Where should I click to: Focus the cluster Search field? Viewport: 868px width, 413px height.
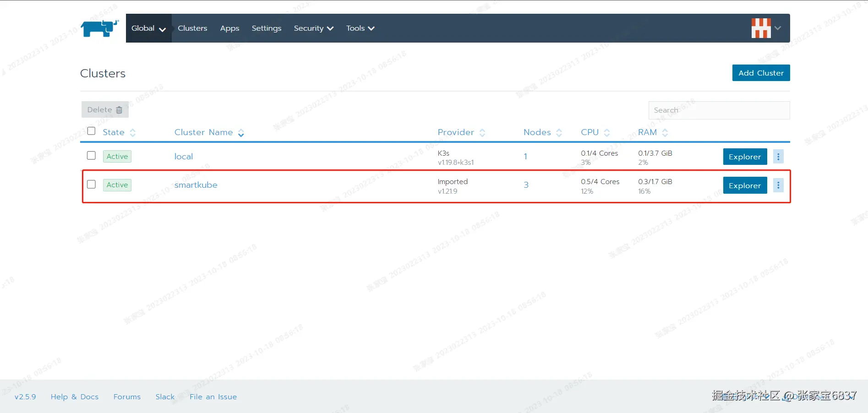pyautogui.click(x=719, y=110)
